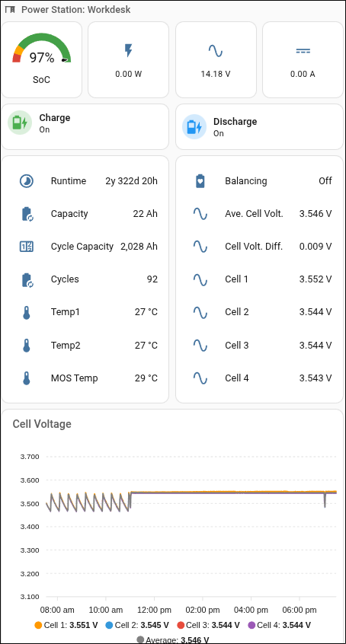Click the Runtime clock icon
This screenshot has width=346, height=644.
coord(27,181)
